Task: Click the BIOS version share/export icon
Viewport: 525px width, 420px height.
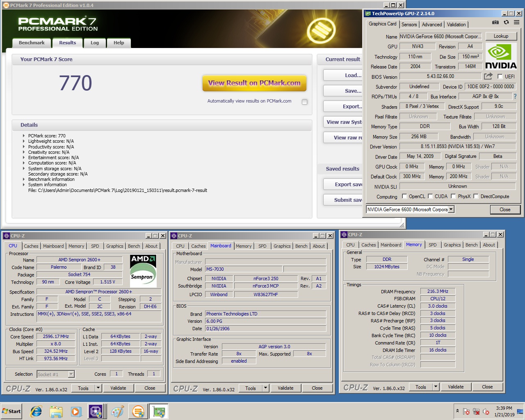Action: point(488,76)
